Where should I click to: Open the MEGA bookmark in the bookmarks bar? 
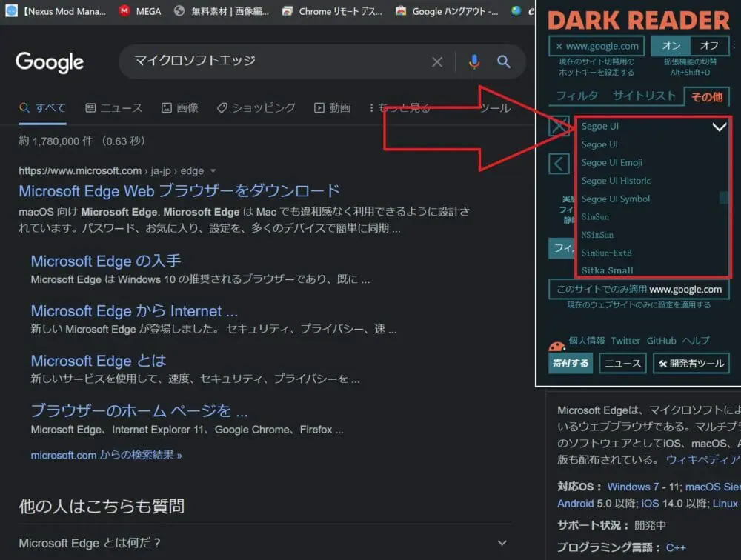tap(140, 11)
